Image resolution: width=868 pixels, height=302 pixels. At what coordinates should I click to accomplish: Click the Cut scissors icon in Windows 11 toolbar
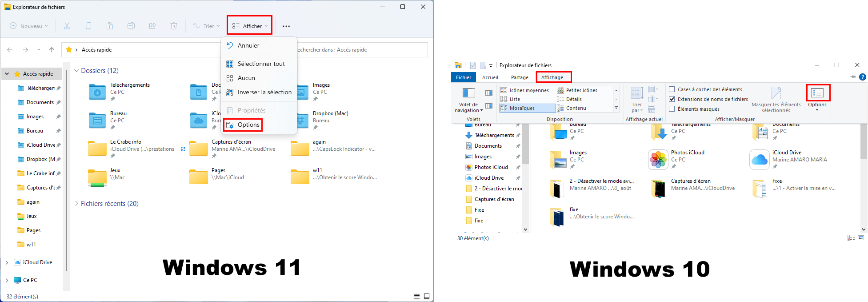[x=67, y=26]
